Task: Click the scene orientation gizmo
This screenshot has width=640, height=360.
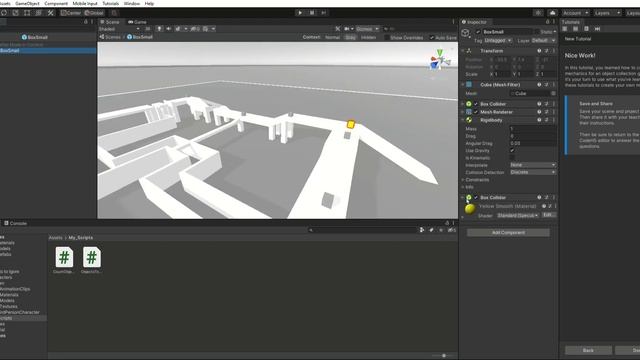Action: 439,60
